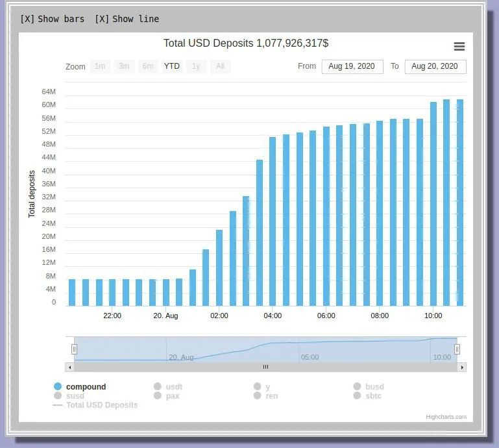Click the navigator left range handle
This screenshot has height=448, width=499.
click(74, 349)
